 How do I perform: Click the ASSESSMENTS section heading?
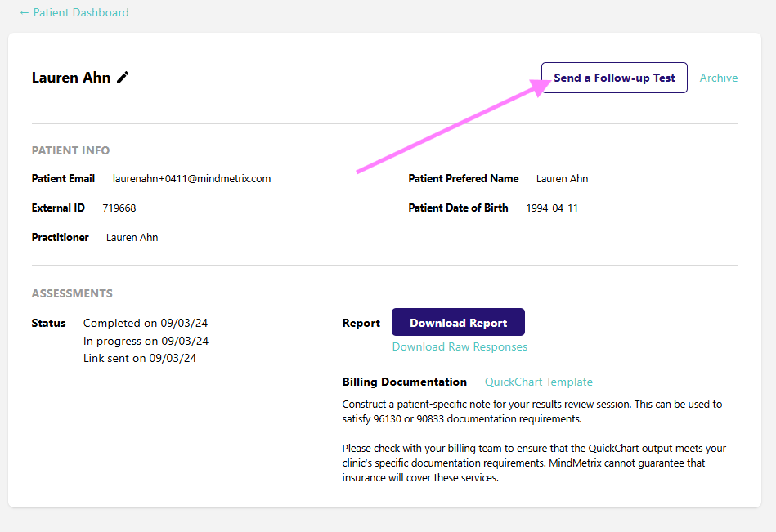coord(72,293)
